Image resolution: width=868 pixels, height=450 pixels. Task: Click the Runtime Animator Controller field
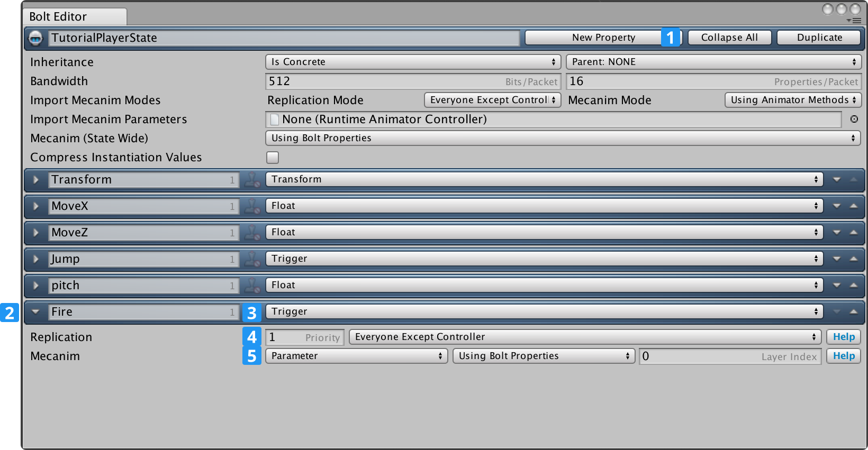point(553,120)
